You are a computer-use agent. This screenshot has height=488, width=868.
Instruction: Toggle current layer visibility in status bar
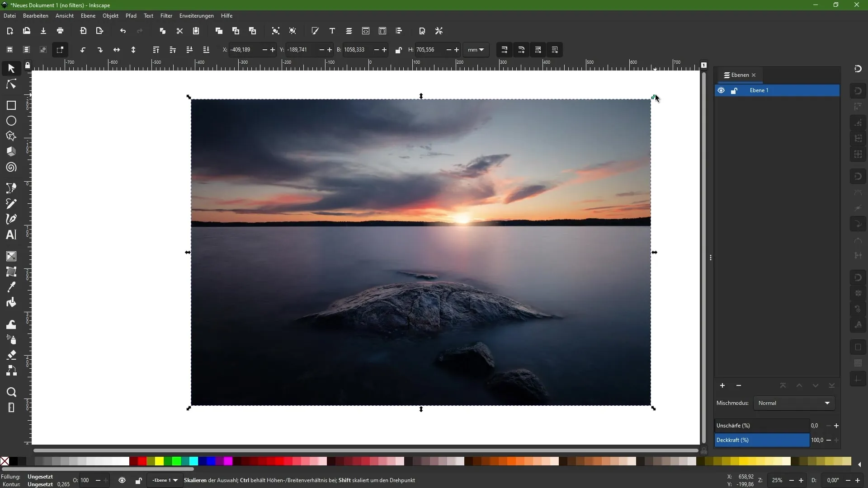pos(122,480)
